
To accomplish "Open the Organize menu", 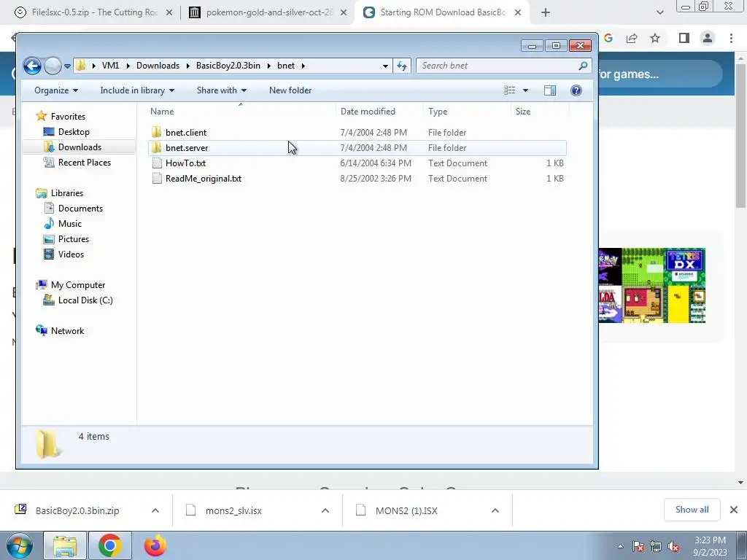I will 55,90.
